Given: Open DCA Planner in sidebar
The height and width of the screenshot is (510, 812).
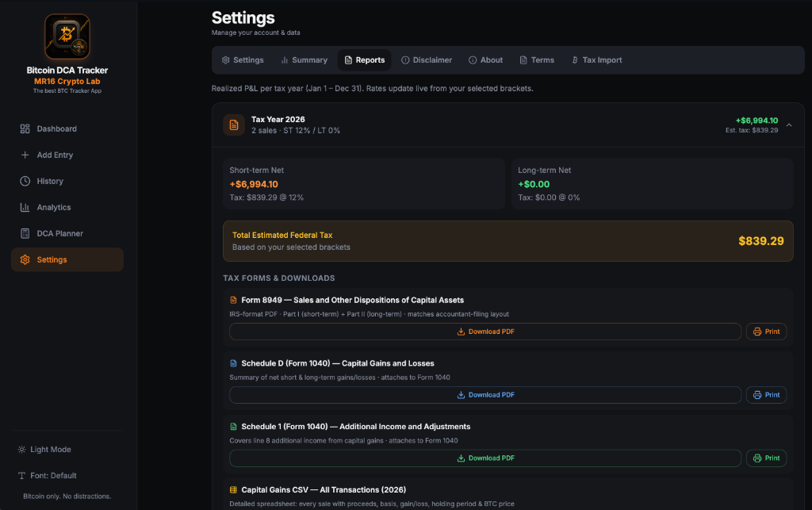Looking at the screenshot, I should pyautogui.click(x=67, y=233).
